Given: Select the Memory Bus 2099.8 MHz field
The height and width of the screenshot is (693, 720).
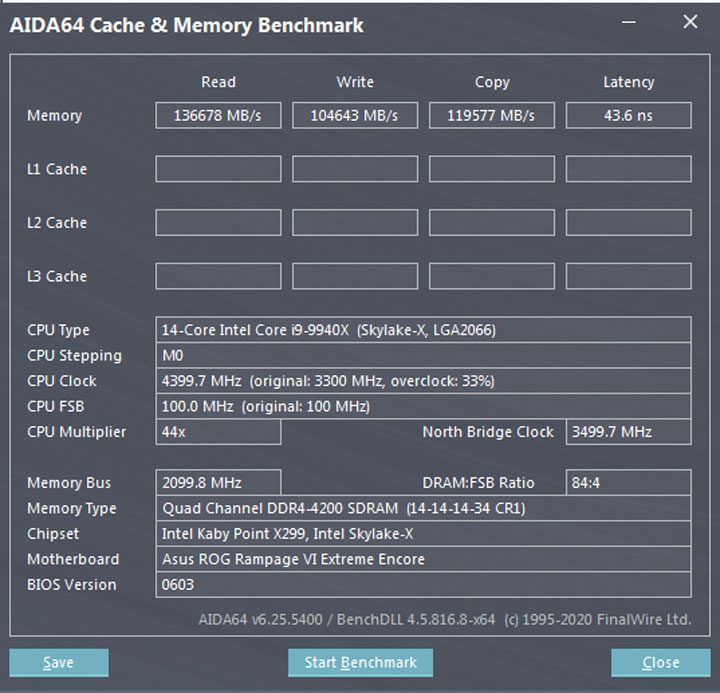Looking at the screenshot, I should click(218, 483).
